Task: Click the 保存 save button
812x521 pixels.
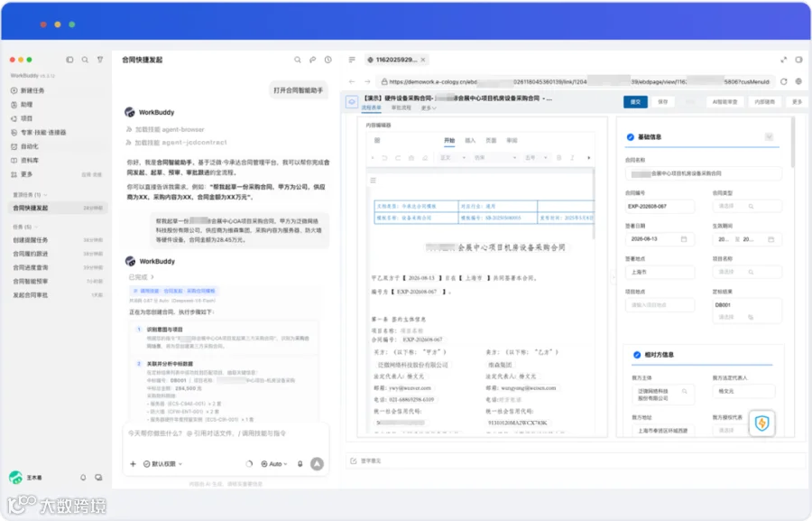Action: coord(663,102)
